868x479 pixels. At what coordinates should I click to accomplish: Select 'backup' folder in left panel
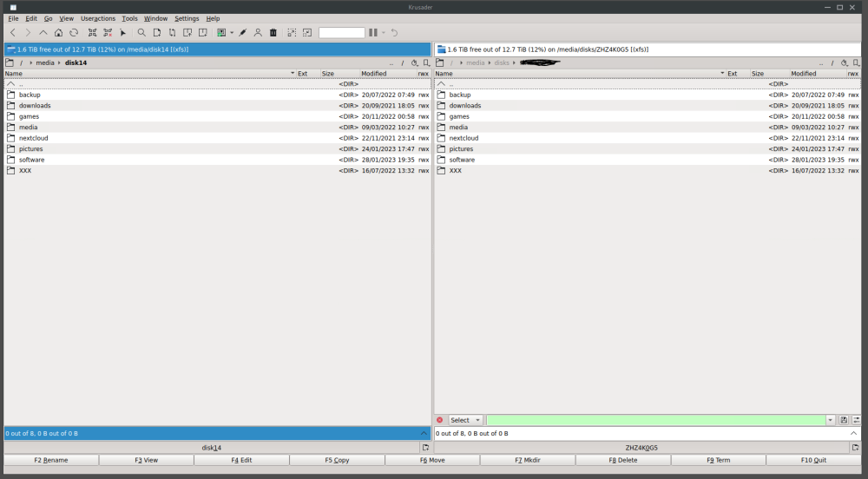click(x=218, y=95)
